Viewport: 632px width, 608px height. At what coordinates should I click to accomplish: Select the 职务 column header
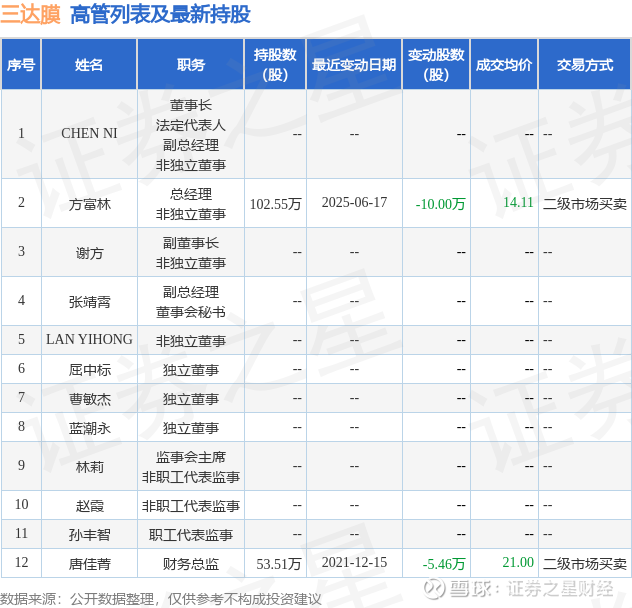pos(191,65)
